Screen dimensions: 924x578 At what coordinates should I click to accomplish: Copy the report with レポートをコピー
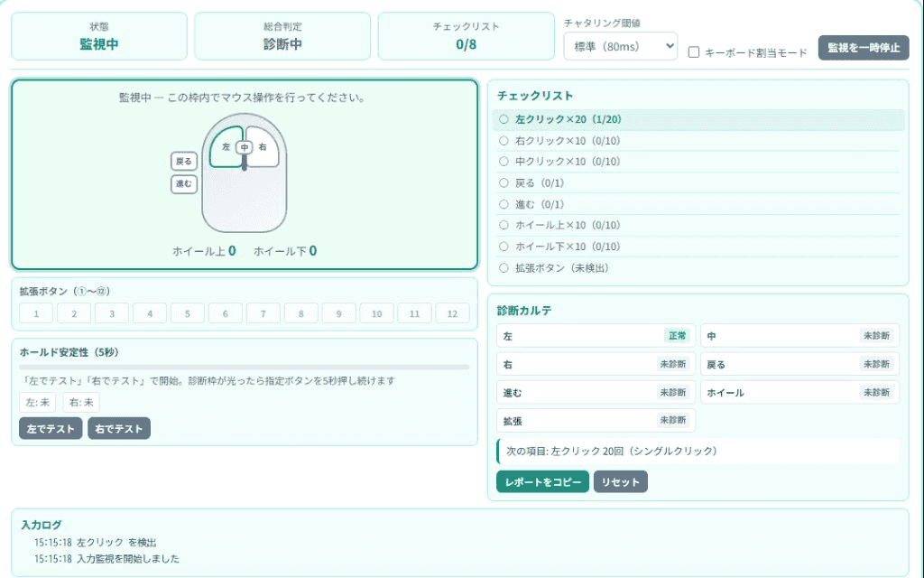542,482
